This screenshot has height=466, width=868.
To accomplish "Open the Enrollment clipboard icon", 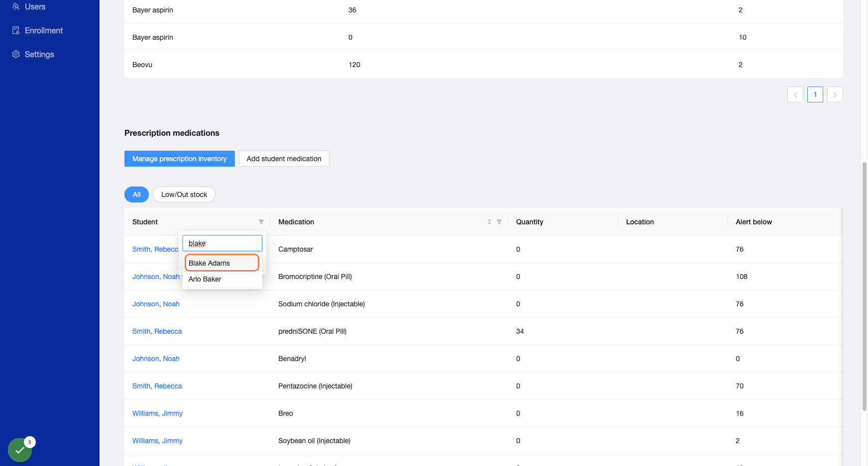I will click(x=16, y=30).
